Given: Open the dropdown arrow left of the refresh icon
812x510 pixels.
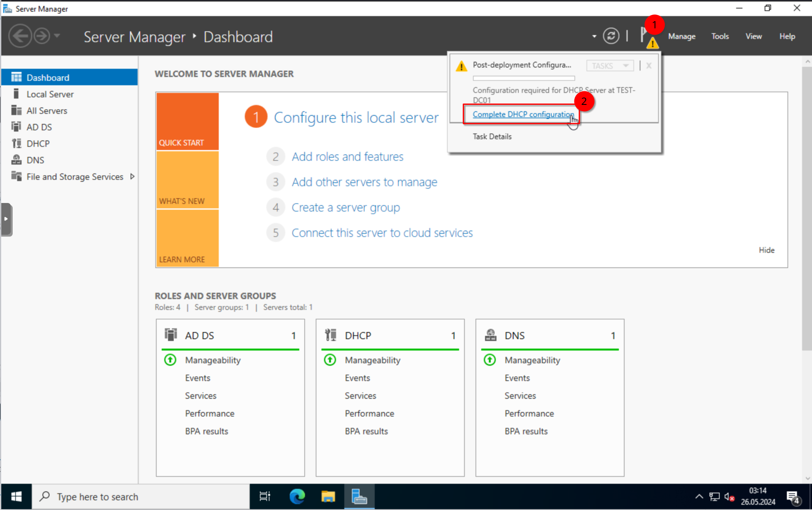Looking at the screenshot, I should click(x=594, y=36).
